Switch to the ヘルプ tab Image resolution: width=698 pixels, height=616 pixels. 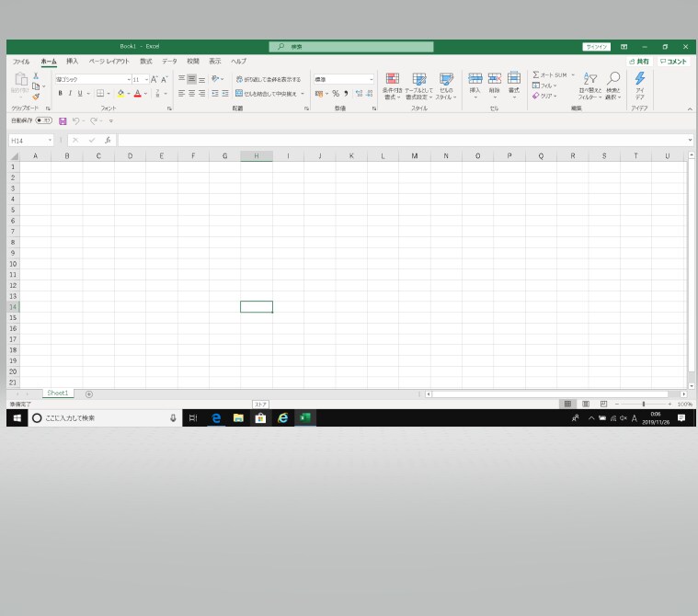238,62
